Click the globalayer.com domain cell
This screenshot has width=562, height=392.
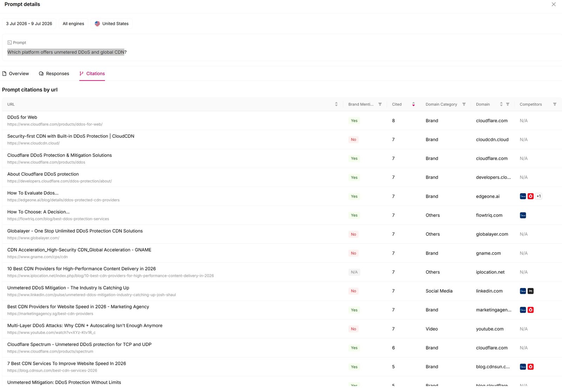pyautogui.click(x=492, y=234)
